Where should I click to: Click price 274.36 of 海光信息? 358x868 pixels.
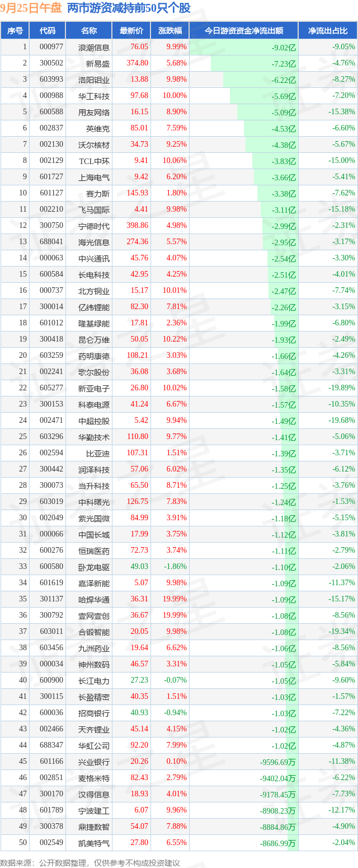138,242
